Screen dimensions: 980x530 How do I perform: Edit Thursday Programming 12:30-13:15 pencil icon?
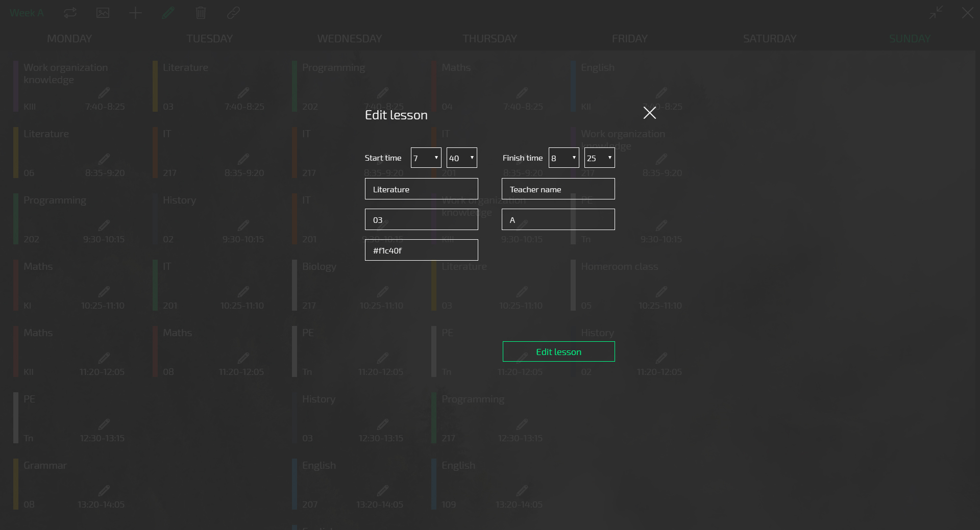pos(522,424)
